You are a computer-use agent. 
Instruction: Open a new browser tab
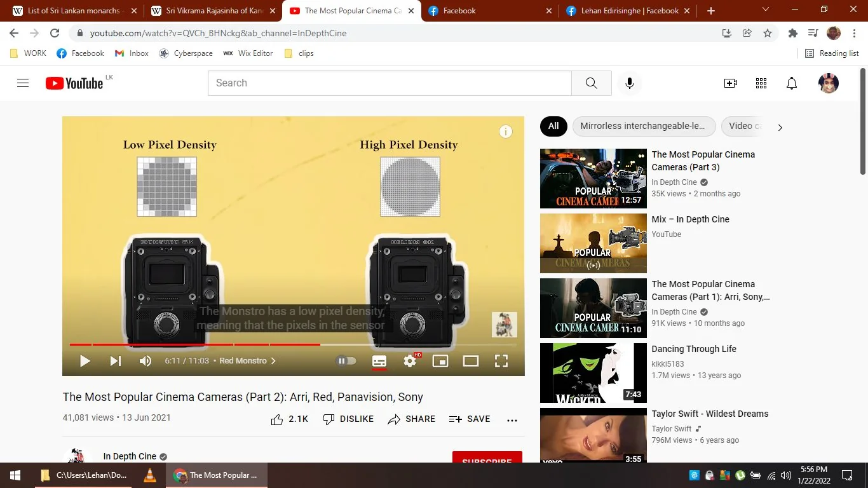point(711,11)
